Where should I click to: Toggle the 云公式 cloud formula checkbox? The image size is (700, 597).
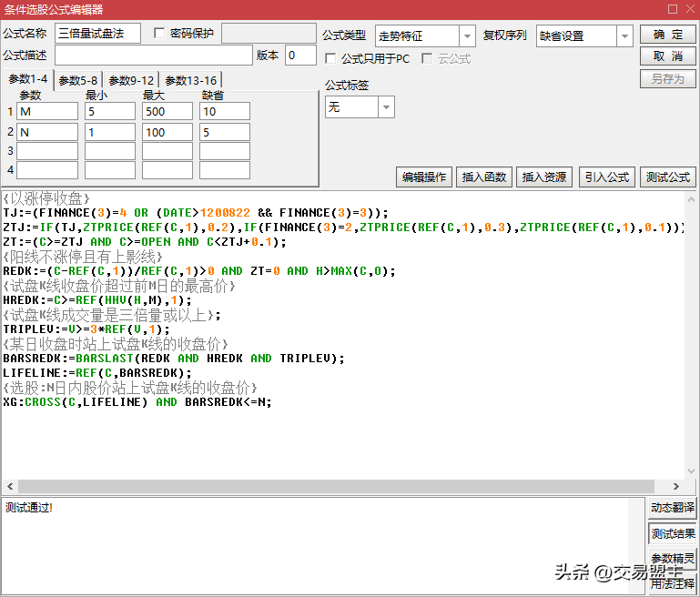[427, 58]
